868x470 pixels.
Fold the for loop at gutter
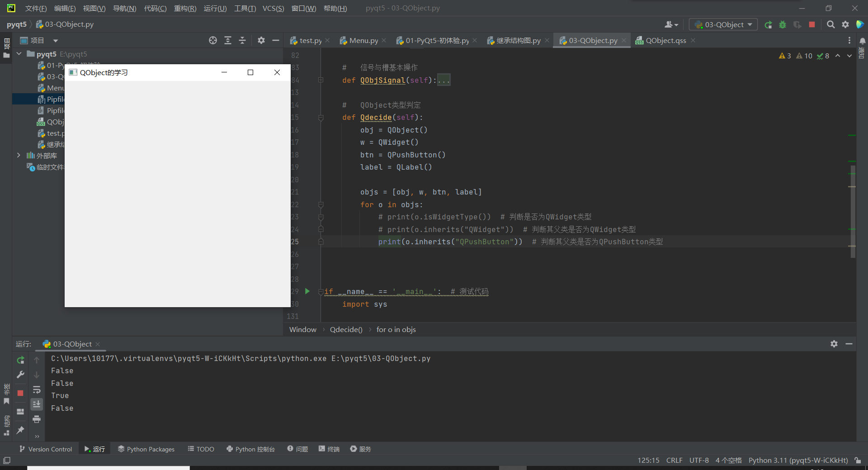point(321,204)
